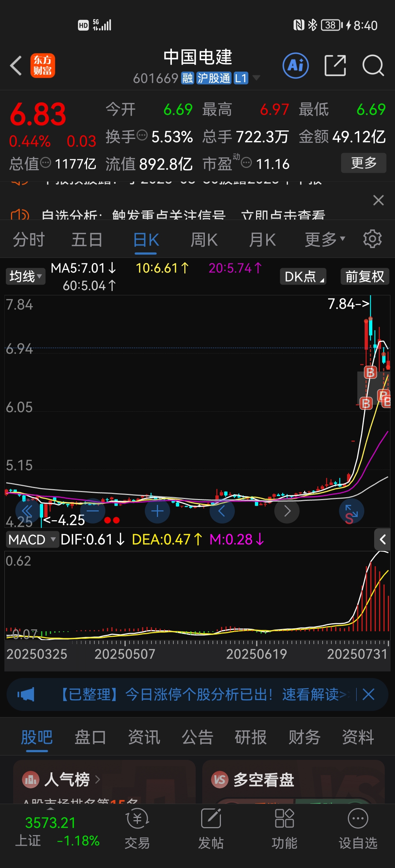This screenshot has height=868, width=395.
Task: Open the 均线 indicator dropdown
Action: click(25, 276)
